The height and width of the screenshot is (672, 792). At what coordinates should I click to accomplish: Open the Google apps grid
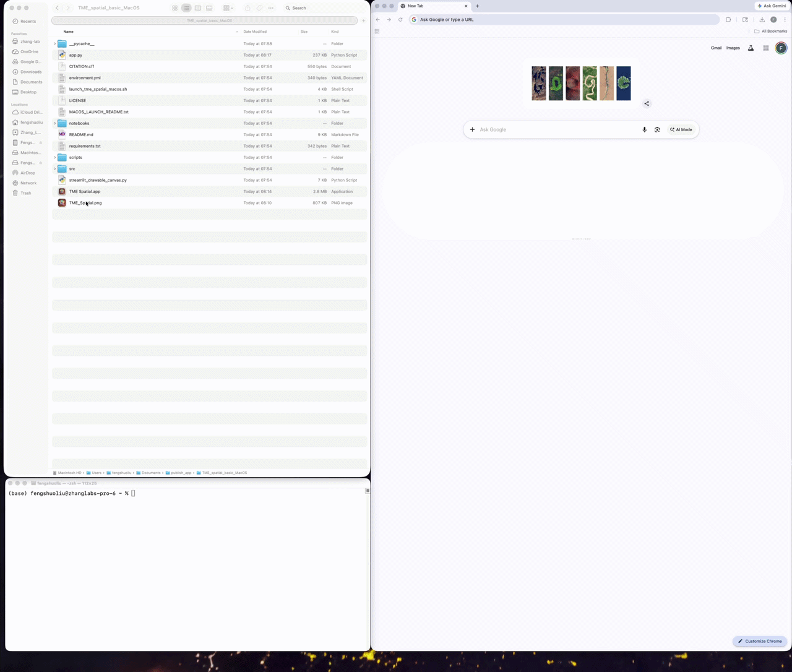coord(766,48)
